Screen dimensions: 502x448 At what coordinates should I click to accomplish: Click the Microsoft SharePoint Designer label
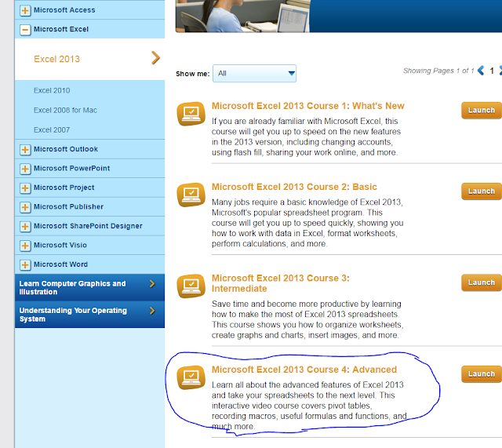coord(88,226)
